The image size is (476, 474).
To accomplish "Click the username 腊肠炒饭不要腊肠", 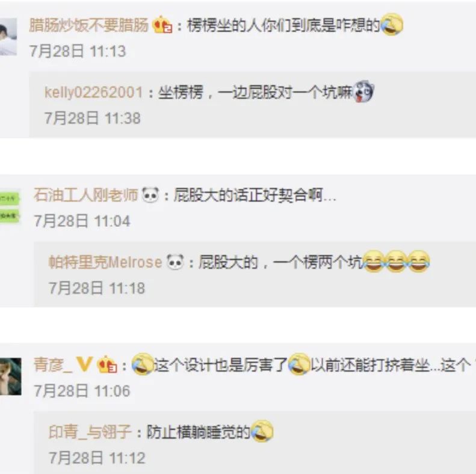I will click(88, 25).
